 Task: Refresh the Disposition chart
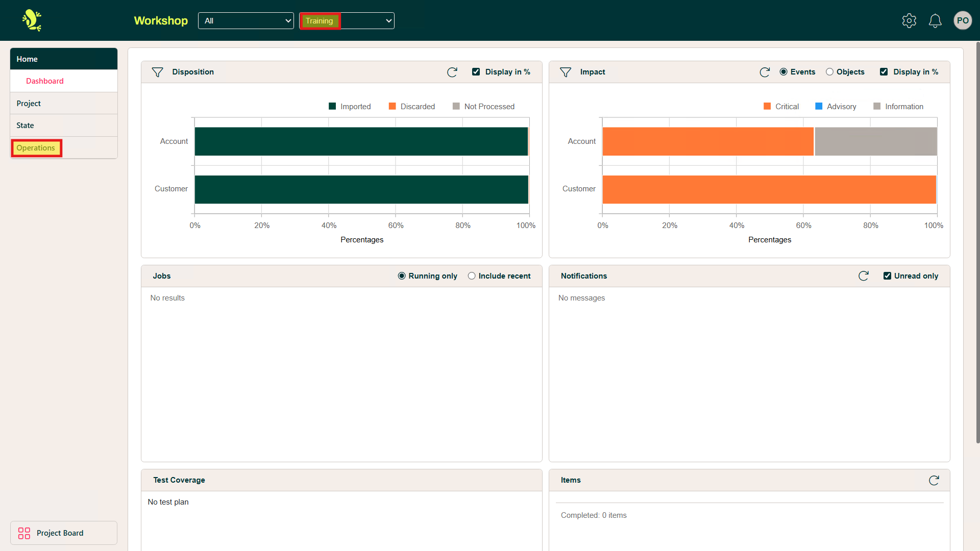(x=452, y=72)
